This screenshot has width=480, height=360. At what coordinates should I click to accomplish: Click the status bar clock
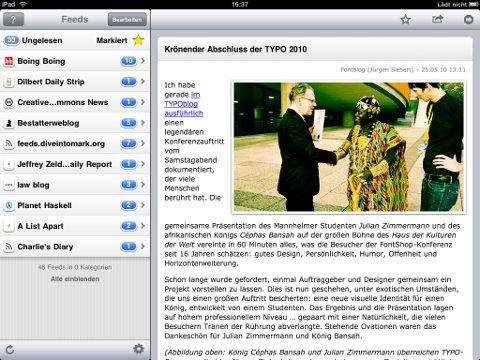(240, 4)
